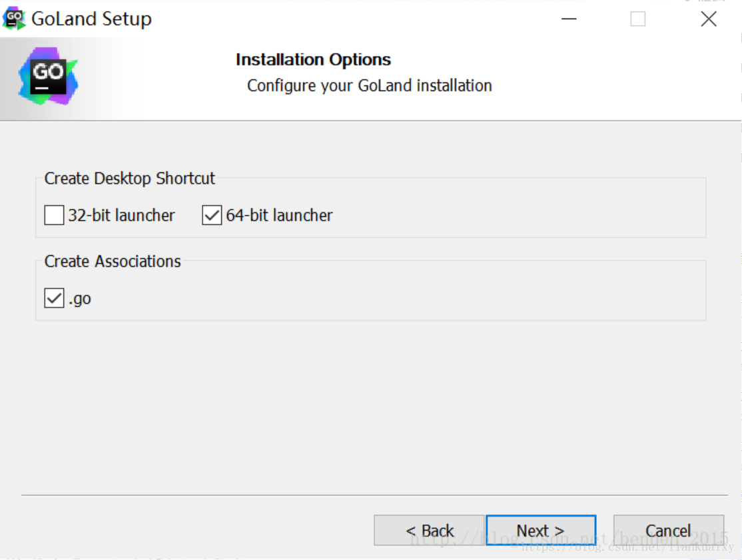The height and width of the screenshot is (560, 742).
Task: Minimize the GoLand Setup window
Action: pyautogui.click(x=568, y=19)
